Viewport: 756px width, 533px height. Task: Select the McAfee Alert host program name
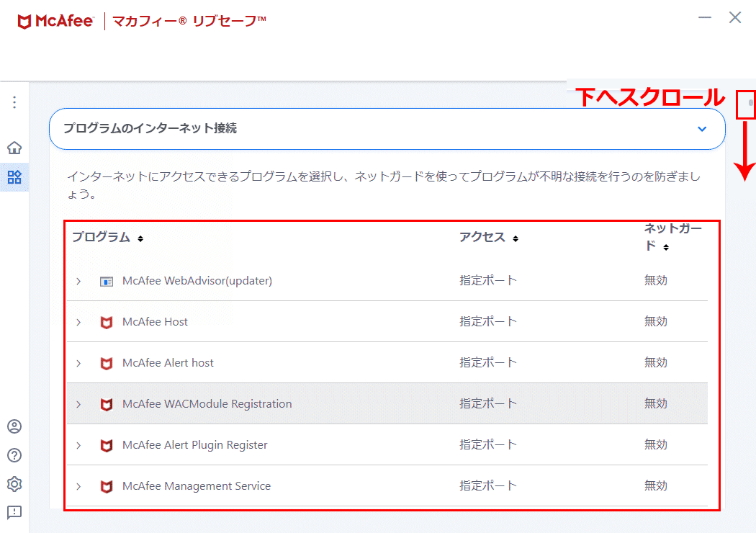click(x=168, y=363)
